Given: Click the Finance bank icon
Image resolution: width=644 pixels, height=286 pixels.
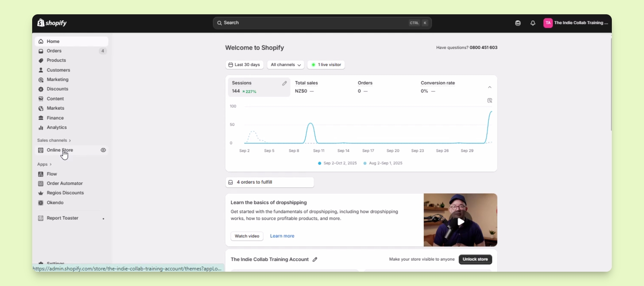Looking at the screenshot, I should [41, 118].
